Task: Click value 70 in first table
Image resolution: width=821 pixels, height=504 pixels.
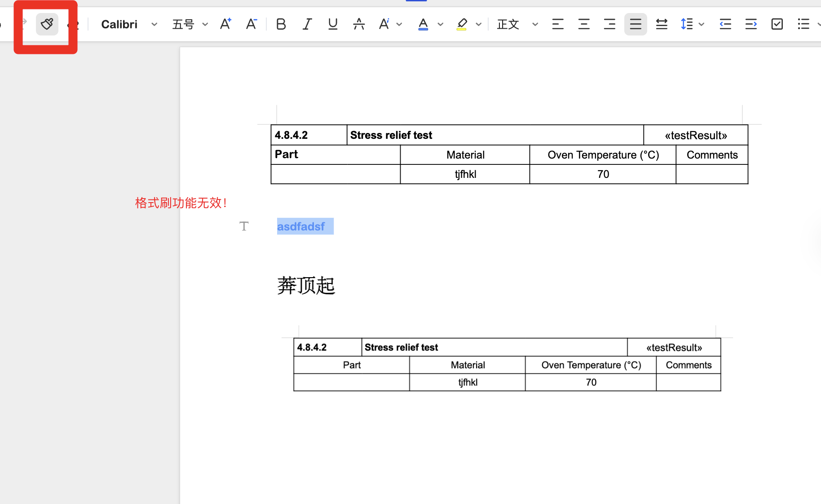Action: (x=603, y=174)
